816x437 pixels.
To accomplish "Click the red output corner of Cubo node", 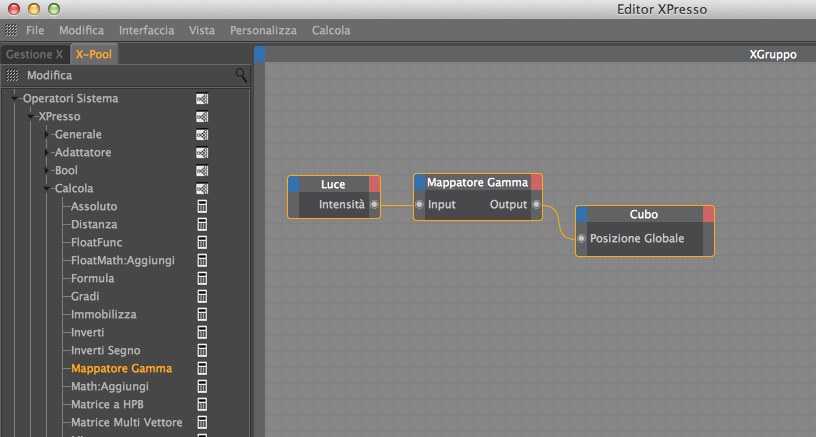I will point(708,214).
